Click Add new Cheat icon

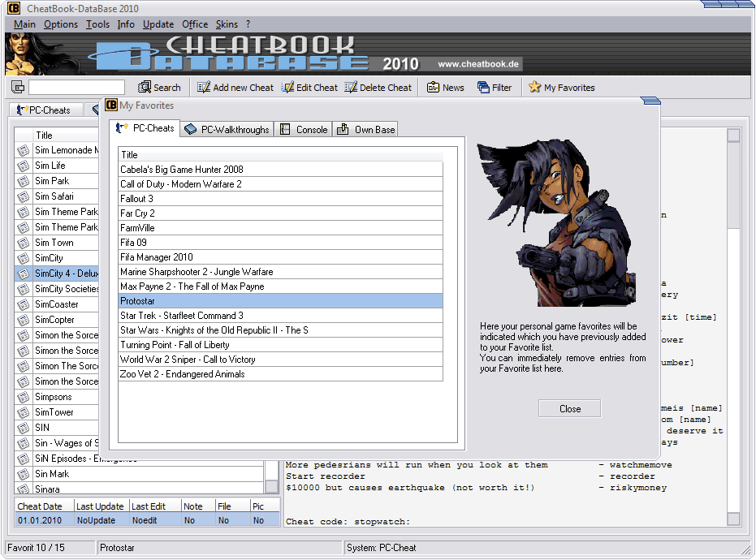click(204, 88)
